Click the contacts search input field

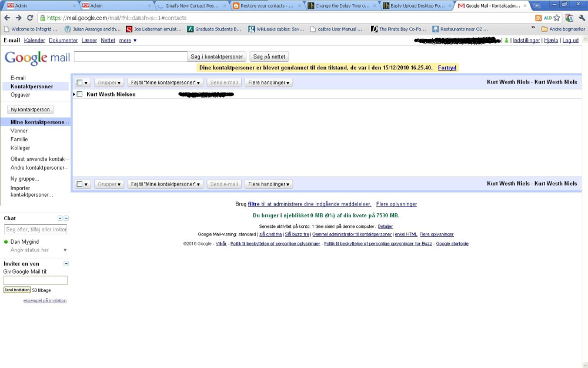pos(131,57)
